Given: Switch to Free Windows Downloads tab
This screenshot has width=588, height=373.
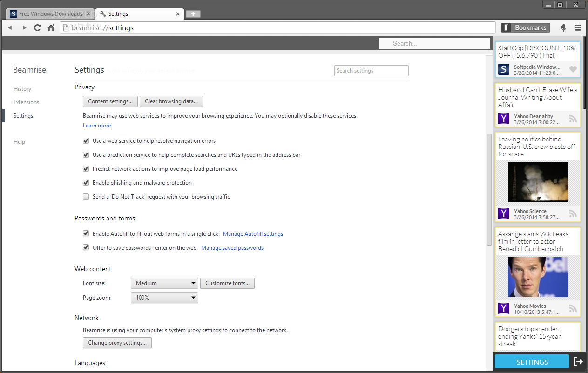Looking at the screenshot, I should click(50, 14).
